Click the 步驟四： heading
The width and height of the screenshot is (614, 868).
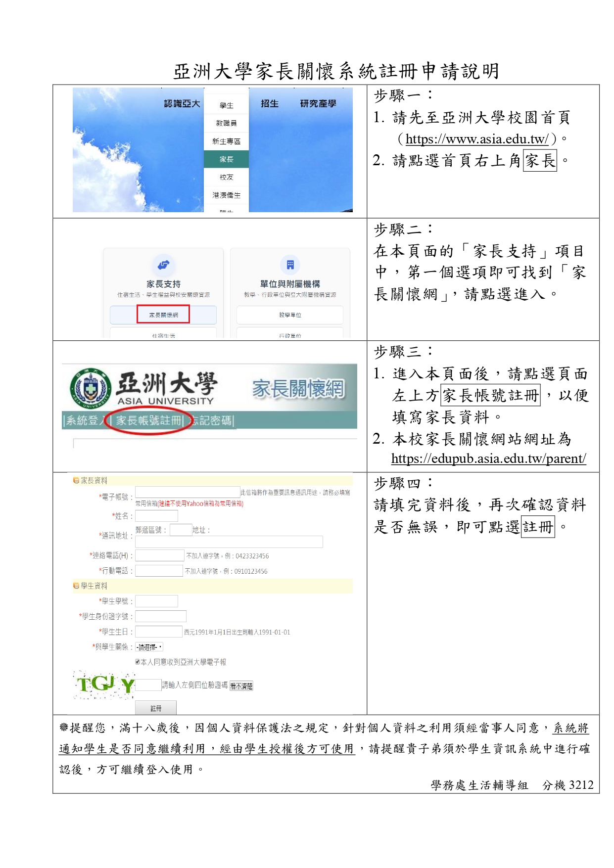click(404, 483)
